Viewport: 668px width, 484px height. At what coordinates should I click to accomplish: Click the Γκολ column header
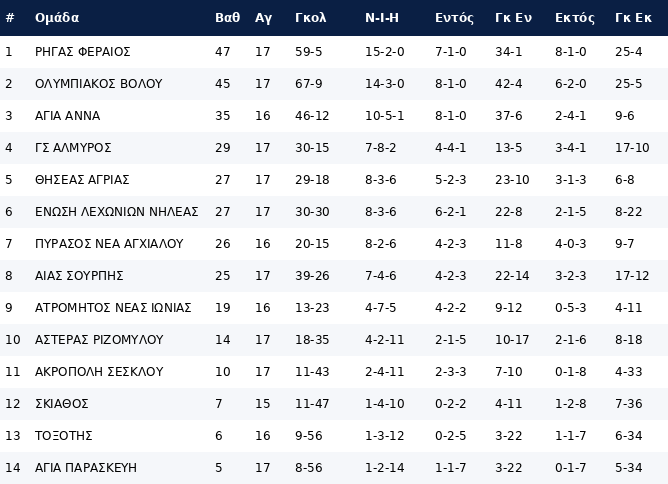(x=311, y=18)
